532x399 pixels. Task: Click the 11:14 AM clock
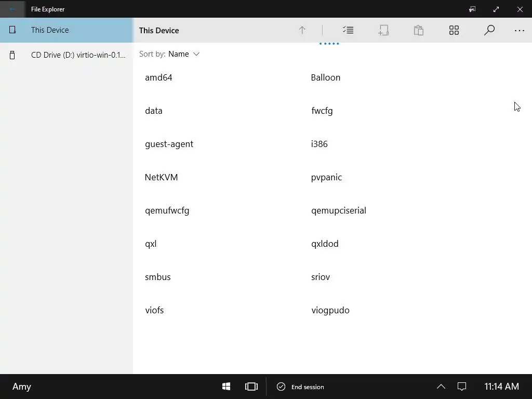pos(501,387)
